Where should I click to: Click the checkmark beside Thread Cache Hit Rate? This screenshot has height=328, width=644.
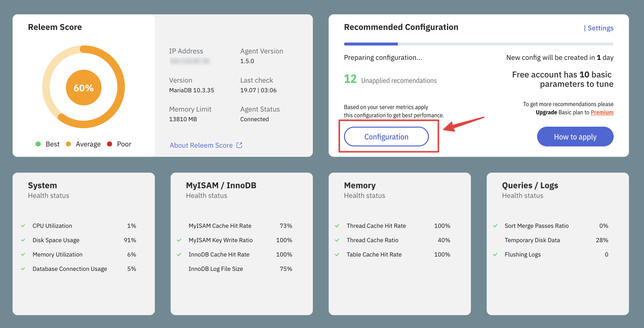pos(337,226)
